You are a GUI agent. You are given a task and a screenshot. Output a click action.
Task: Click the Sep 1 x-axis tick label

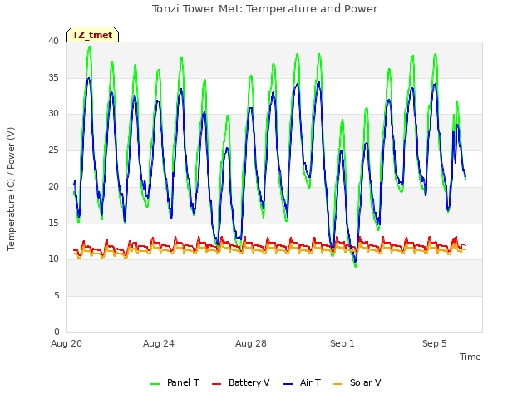tap(342, 343)
